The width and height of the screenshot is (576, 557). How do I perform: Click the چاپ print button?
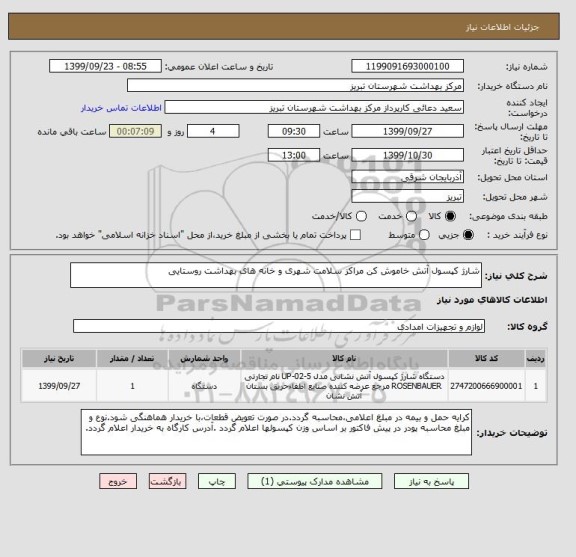(217, 481)
